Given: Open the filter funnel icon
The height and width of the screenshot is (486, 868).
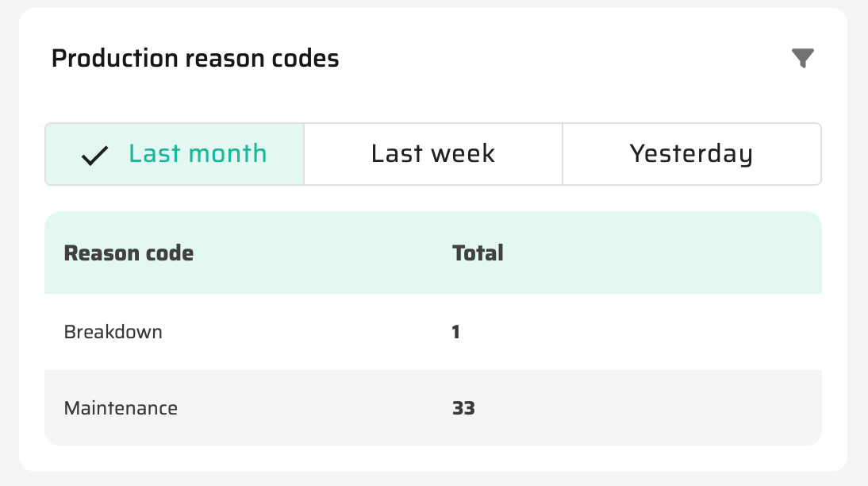Looking at the screenshot, I should tap(803, 58).
